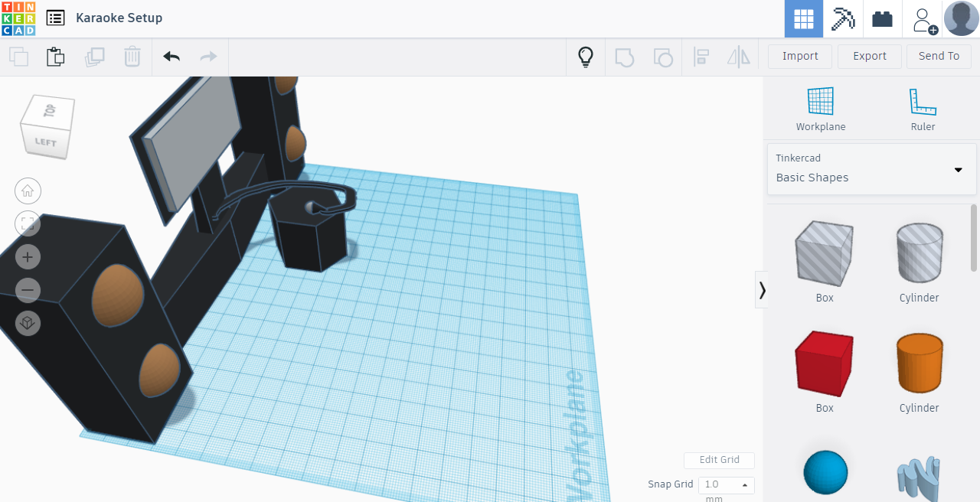Click the Delete trash icon
This screenshot has height=502, width=980.
point(132,57)
